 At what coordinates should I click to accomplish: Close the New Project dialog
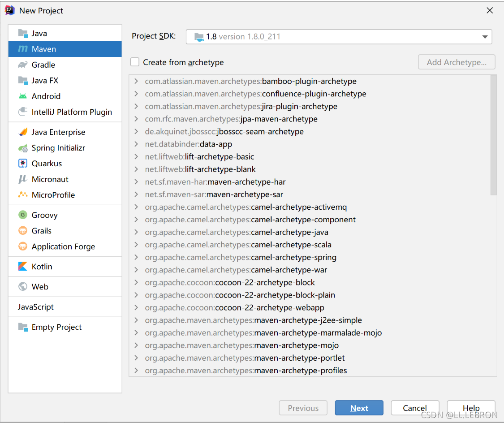point(490,10)
